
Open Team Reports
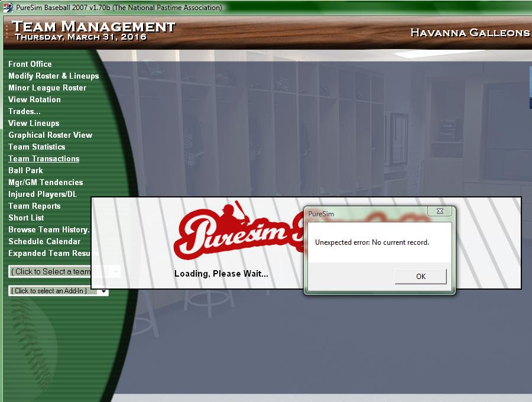[x=35, y=206]
